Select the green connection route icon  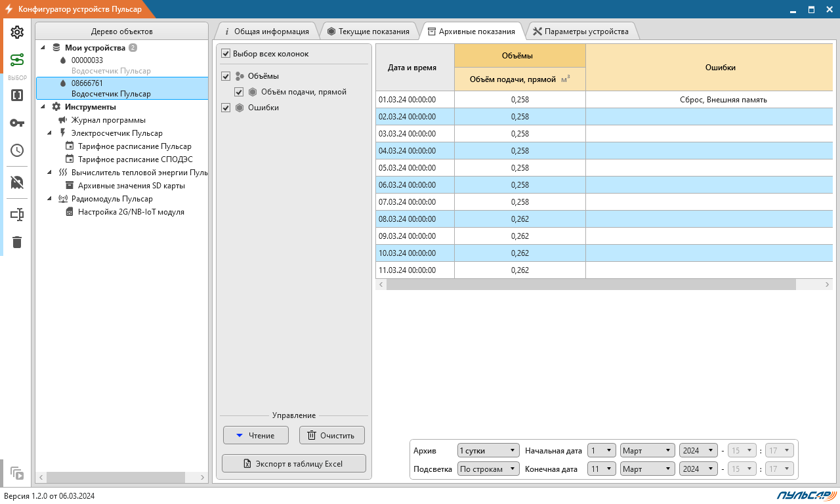[17, 60]
